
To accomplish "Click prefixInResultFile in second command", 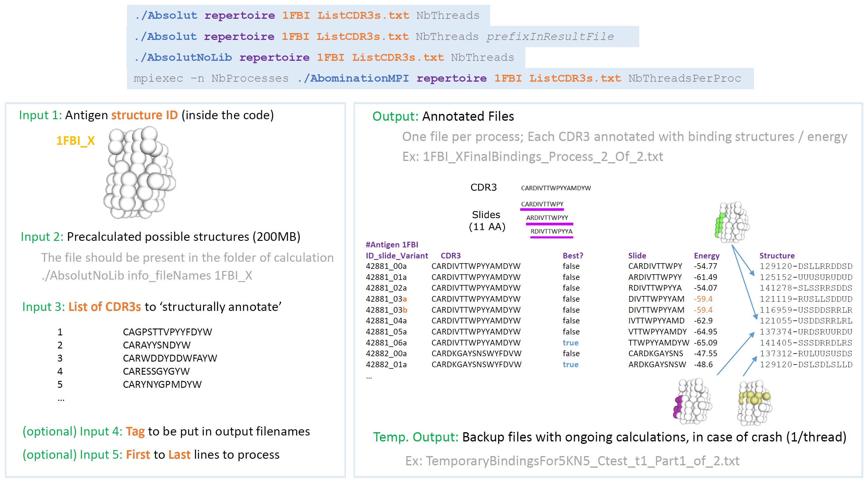I will pos(550,36).
